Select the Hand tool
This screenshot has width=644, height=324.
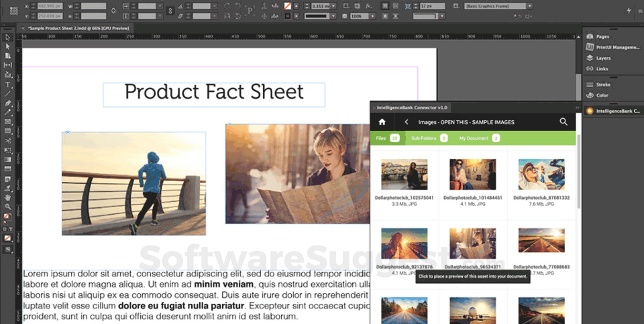8,197
